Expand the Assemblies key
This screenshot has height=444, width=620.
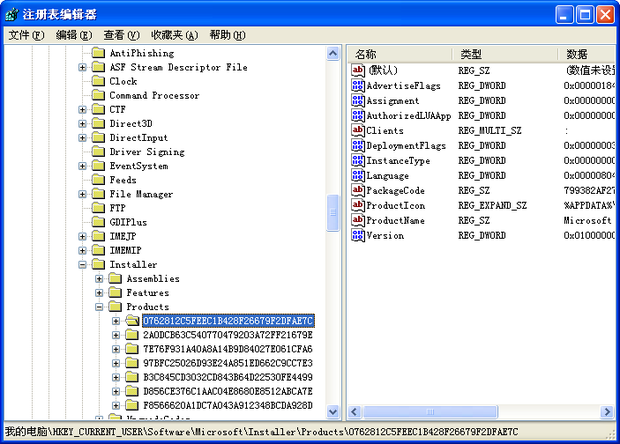[x=99, y=279]
